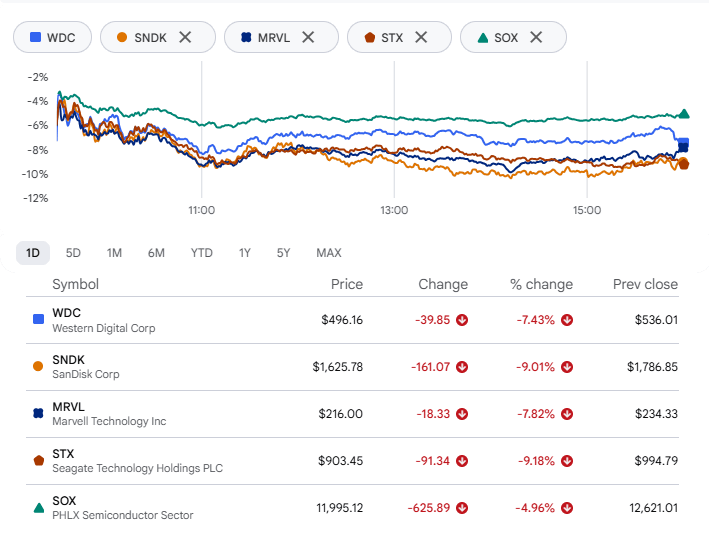Remove MRVL comparison with its X icon

[x=308, y=37]
